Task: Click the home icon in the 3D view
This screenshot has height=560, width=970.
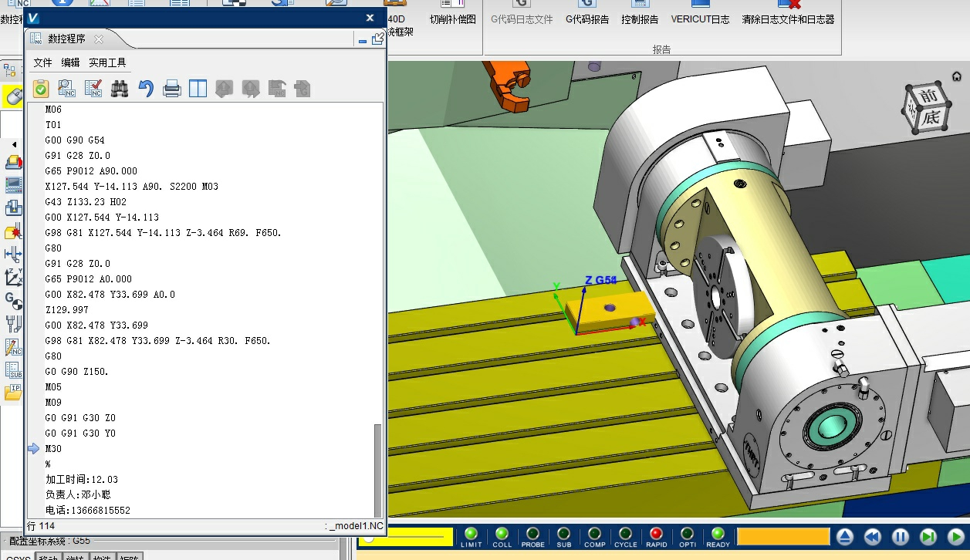Action: coord(957,76)
